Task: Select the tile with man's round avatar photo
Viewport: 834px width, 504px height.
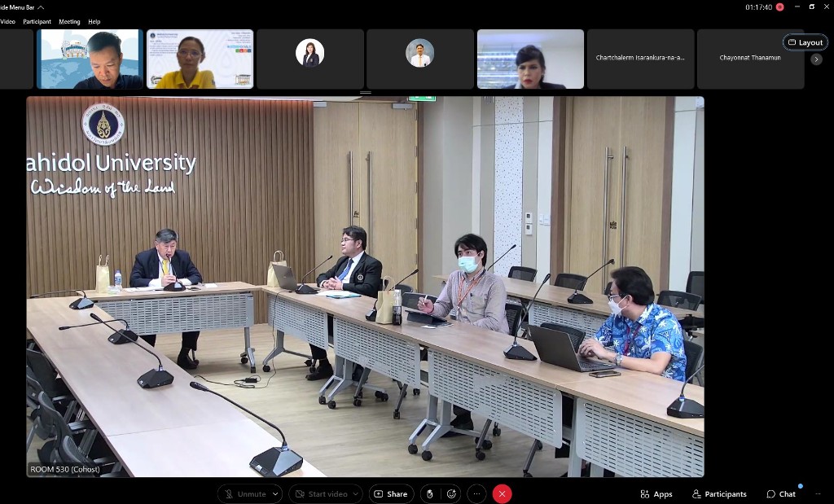Action: coord(420,59)
